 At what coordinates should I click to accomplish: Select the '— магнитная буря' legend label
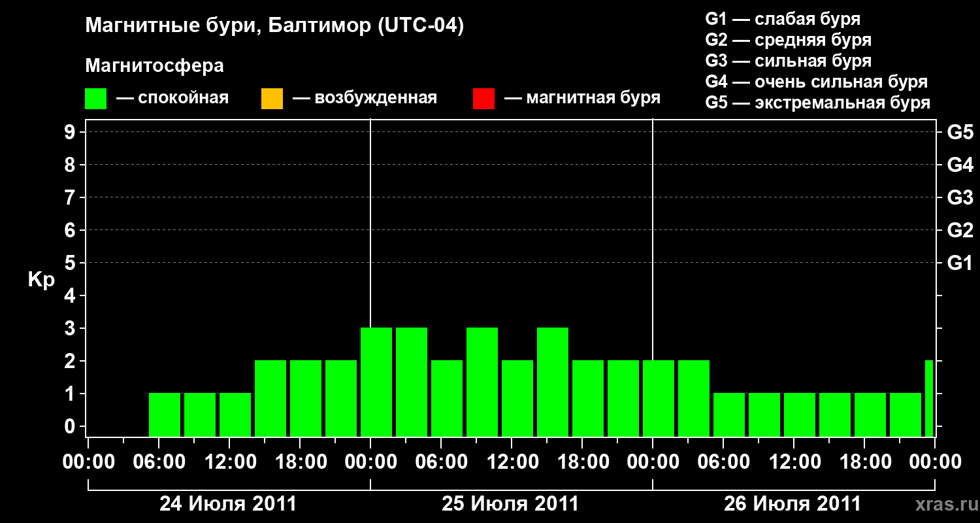click(582, 98)
